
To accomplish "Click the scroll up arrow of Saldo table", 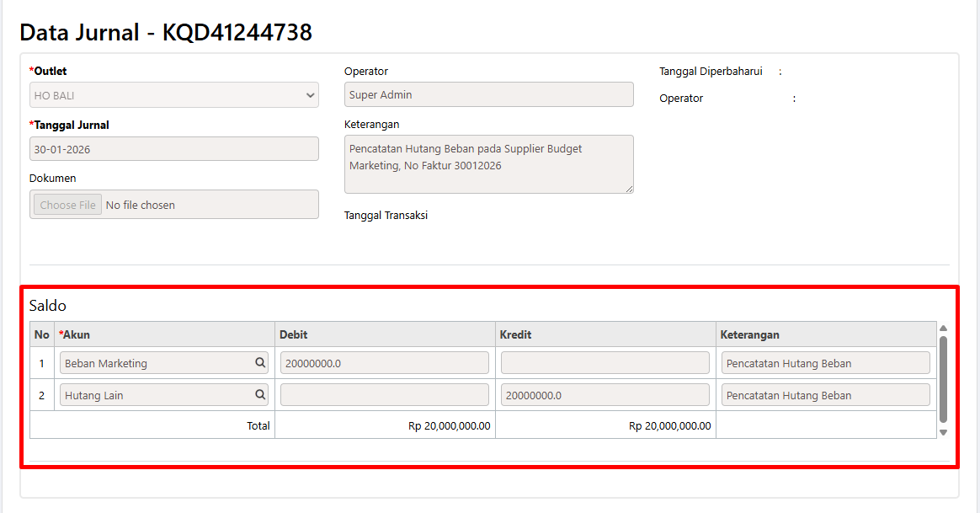I will pyautogui.click(x=943, y=328).
